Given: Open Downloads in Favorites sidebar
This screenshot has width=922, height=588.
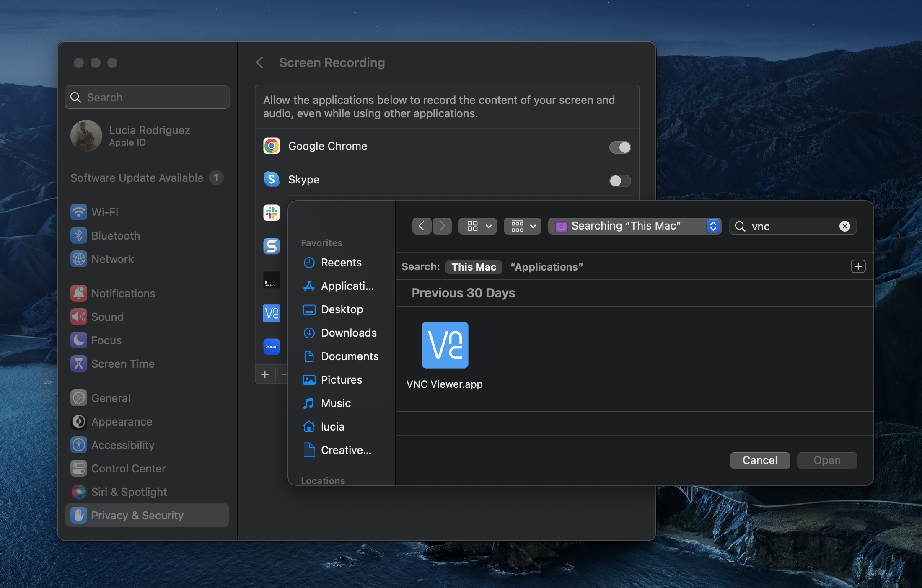Looking at the screenshot, I should (x=348, y=333).
